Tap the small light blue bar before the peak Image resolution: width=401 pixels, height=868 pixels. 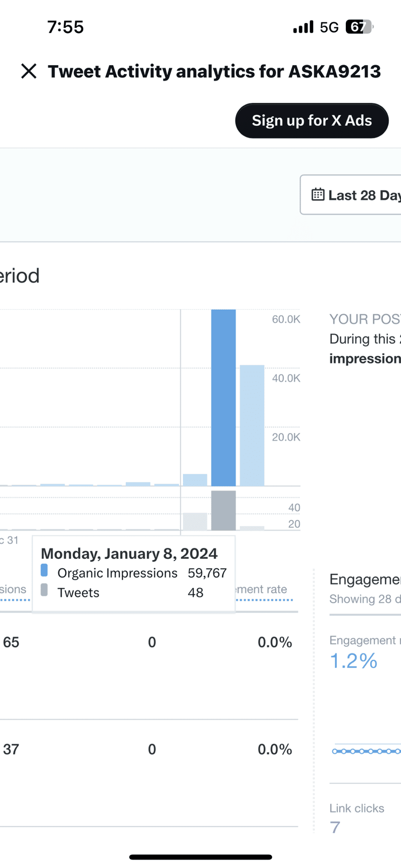coord(195,480)
